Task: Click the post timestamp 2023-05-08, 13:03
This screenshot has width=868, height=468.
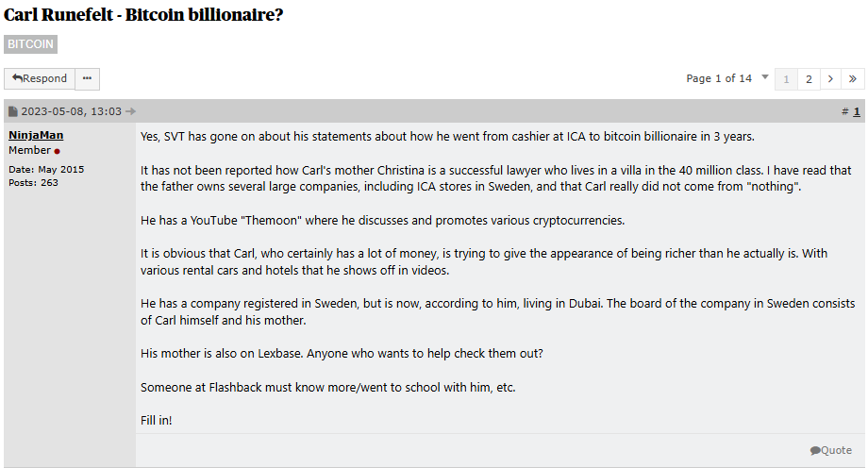Action: pos(71,111)
